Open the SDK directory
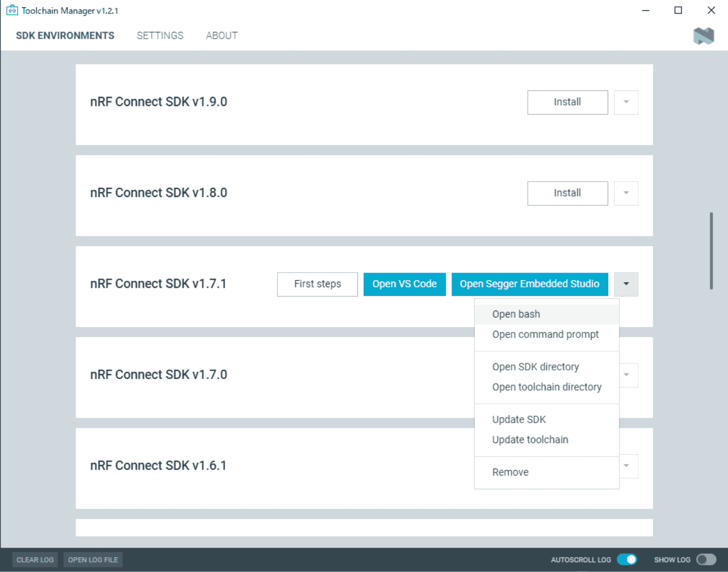Viewport: 728px width, 572px height. pyautogui.click(x=535, y=366)
